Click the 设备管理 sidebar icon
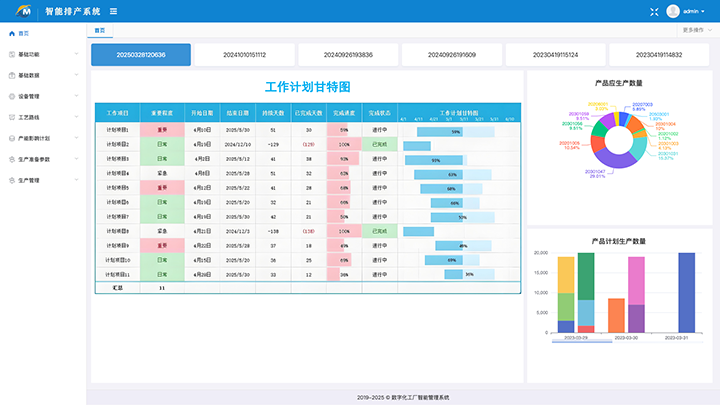This screenshot has height=405, width=720. (x=11, y=96)
